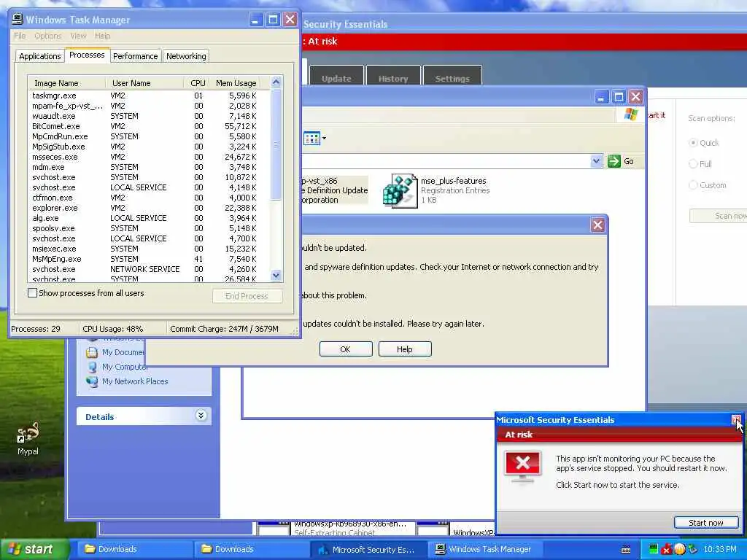Open the Settings tab in Security Essentials
The height and width of the screenshot is (560, 747).
tap(452, 76)
